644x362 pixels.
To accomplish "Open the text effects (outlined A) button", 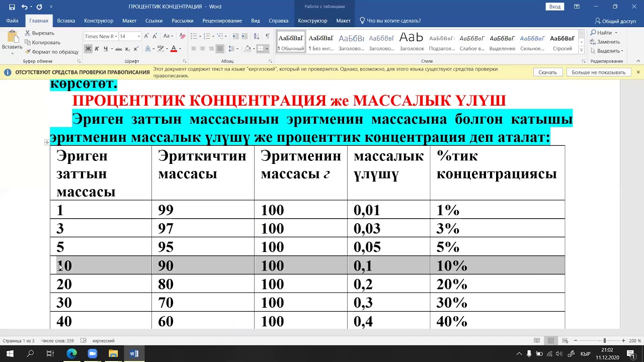I will coord(148,49).
